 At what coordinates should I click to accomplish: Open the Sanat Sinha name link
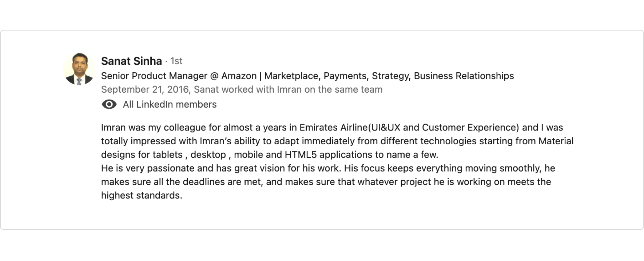pyautogui.click(x=131, y=61)
